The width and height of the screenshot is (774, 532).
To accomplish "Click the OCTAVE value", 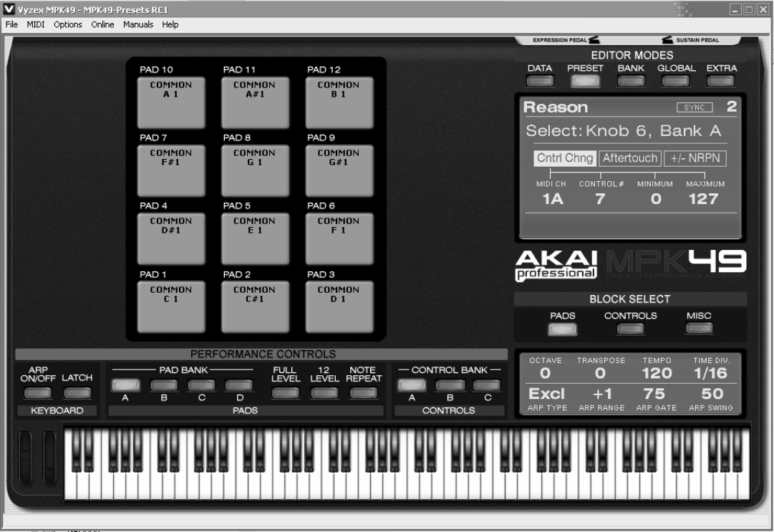I will 545,373.
